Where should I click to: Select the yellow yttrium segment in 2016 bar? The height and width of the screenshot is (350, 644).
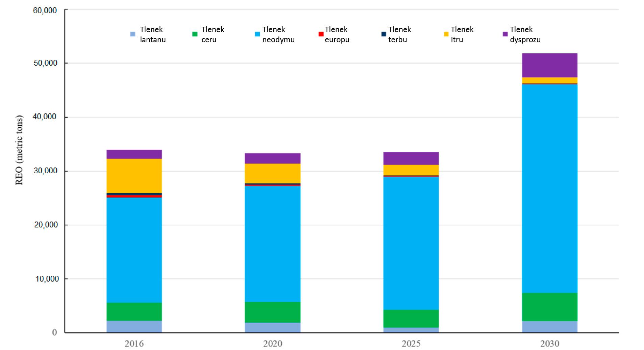(134, 176)
